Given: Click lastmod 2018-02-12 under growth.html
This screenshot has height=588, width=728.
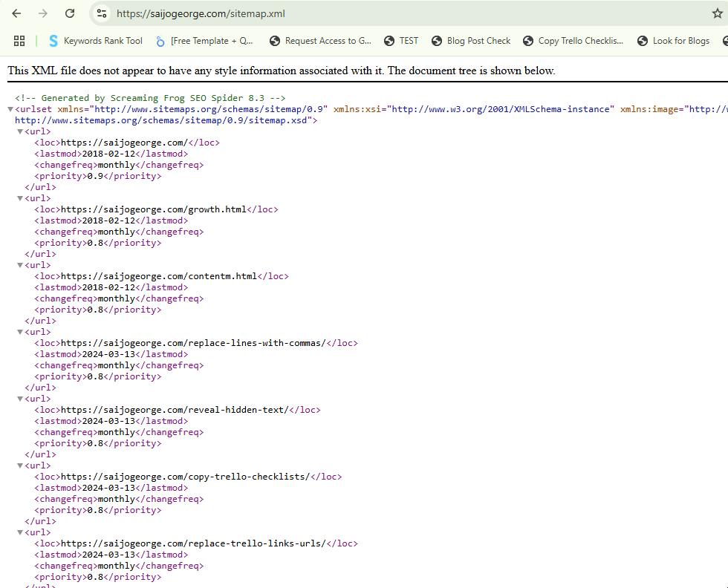Looking at the screenshot, I should click(108, 220).
